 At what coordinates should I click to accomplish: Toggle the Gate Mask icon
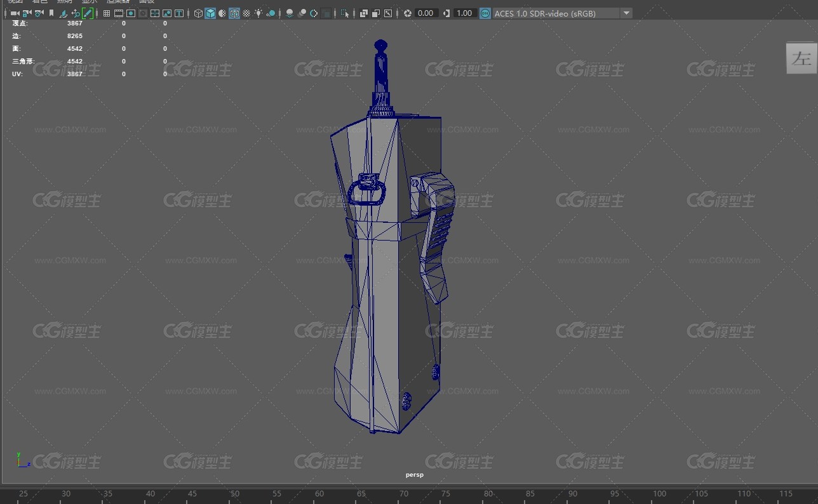[x=143, y=13]
